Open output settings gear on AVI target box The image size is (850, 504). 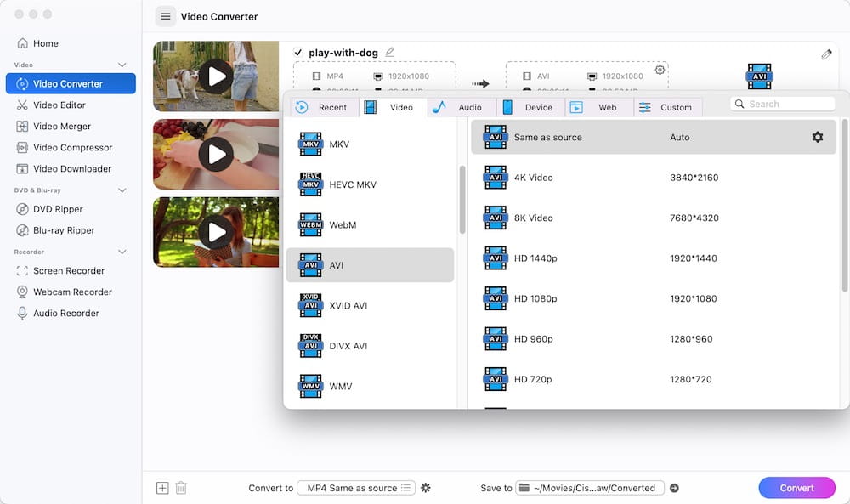pyautogui.click(x=660, y=70)
